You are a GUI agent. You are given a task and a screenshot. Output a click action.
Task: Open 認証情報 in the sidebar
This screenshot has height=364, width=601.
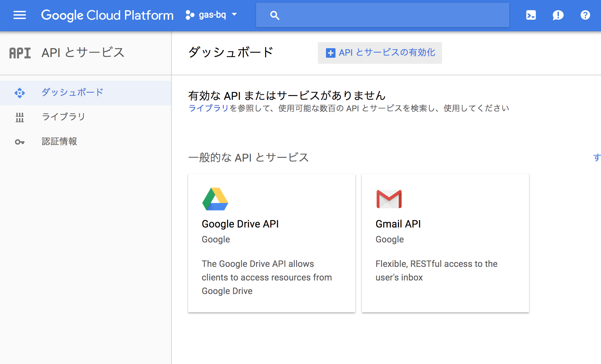pyautogui.click(x=86, y=142)
